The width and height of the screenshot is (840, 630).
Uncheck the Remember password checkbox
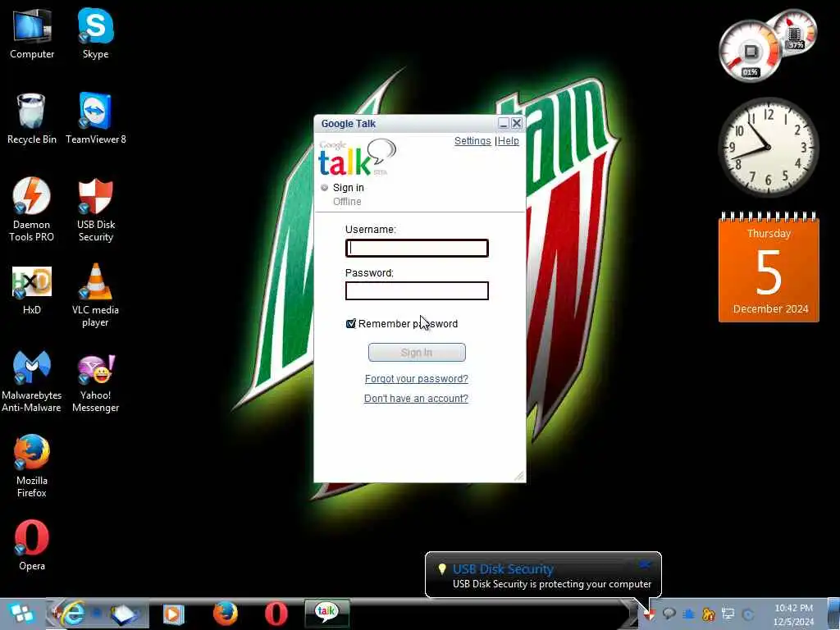(x=351, y=323)
